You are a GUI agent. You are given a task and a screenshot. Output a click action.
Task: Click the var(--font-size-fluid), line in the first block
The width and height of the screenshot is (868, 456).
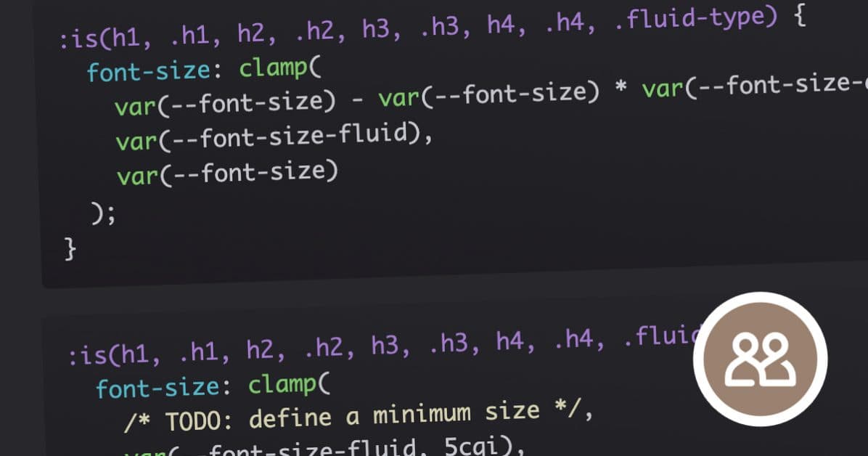coord(274,138)
